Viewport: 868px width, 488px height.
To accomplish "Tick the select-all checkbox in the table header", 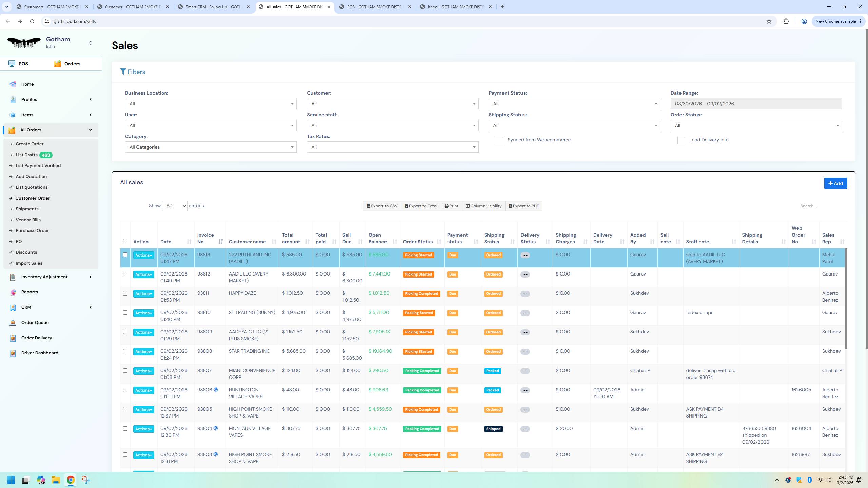I will pyautogui.click(x=125, y=241).
